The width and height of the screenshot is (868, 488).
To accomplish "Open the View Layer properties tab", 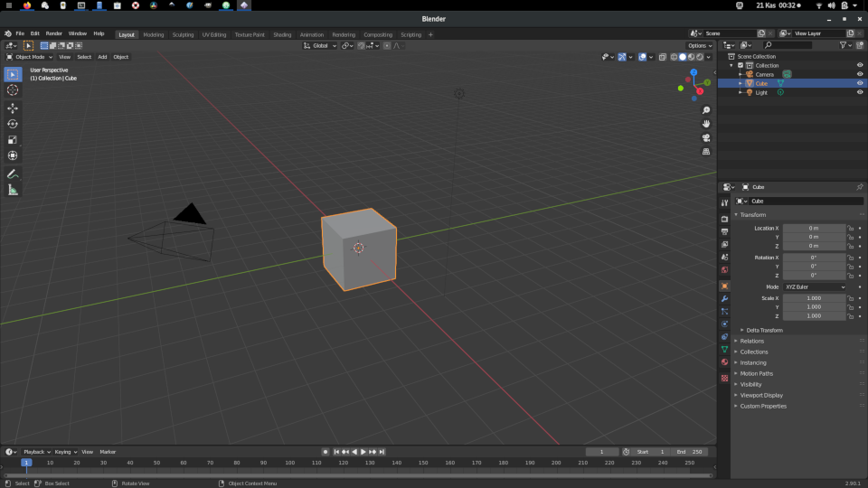I will pos(724,245).
